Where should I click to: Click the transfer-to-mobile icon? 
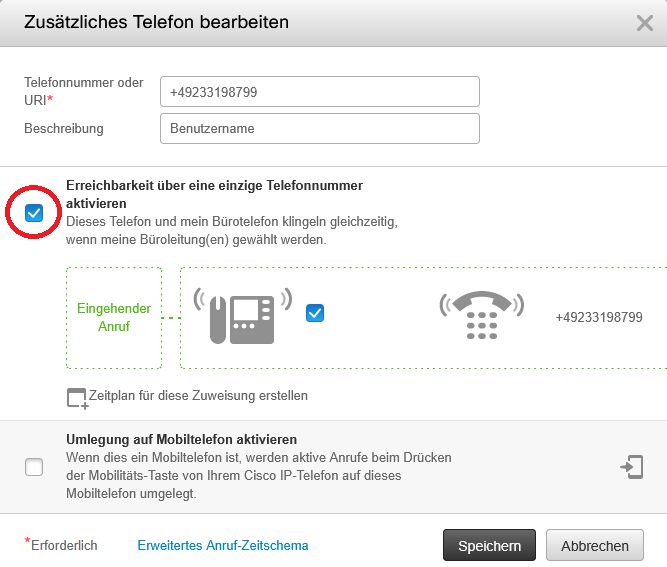click(x=631, y=467)
